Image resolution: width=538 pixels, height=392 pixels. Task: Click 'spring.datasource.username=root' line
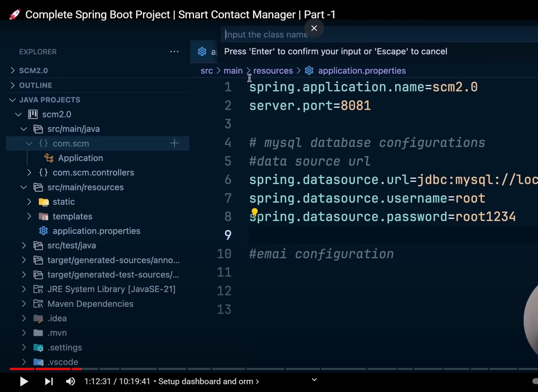click(367, 198)
